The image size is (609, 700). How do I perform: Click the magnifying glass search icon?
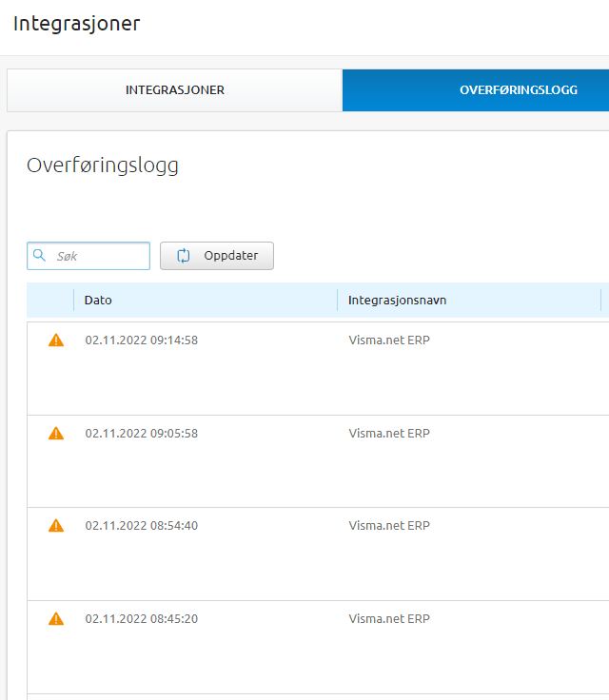(x=39, y=255)
